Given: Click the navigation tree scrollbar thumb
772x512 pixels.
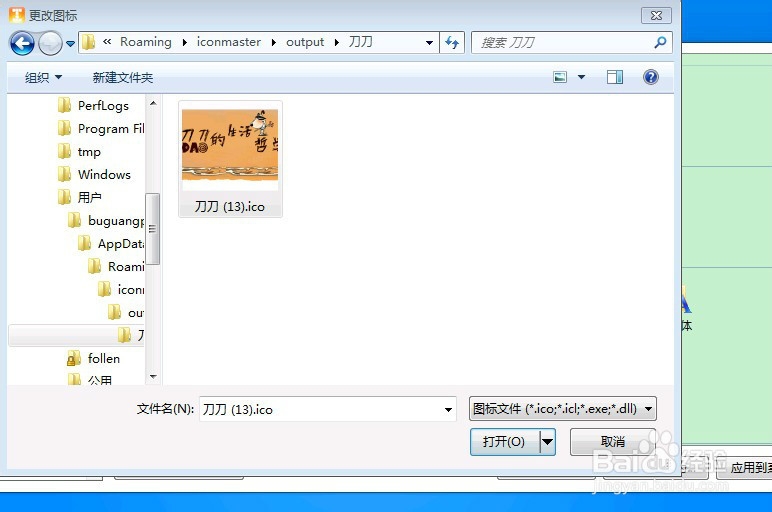Looking at the screenshot, I should [153, 229].
